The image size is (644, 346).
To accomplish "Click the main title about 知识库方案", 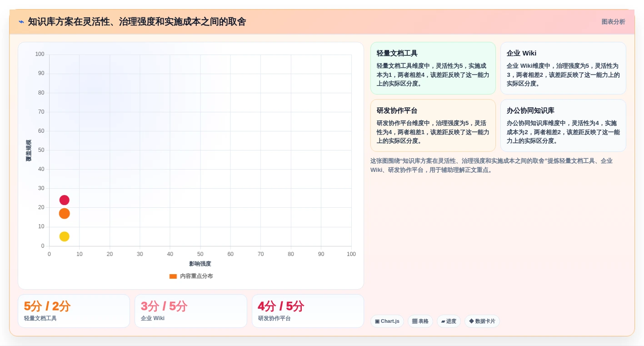I will click(137, 22).
